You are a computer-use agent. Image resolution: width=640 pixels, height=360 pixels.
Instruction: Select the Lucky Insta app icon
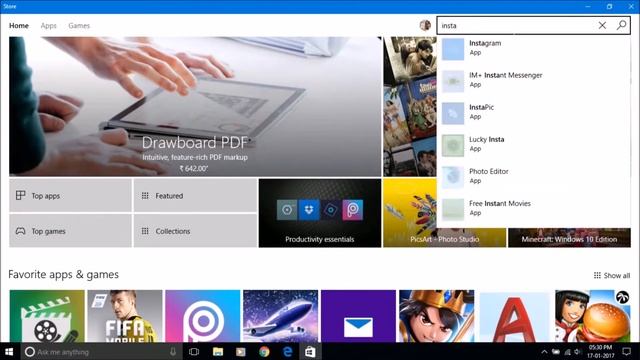tap(453, 145)
